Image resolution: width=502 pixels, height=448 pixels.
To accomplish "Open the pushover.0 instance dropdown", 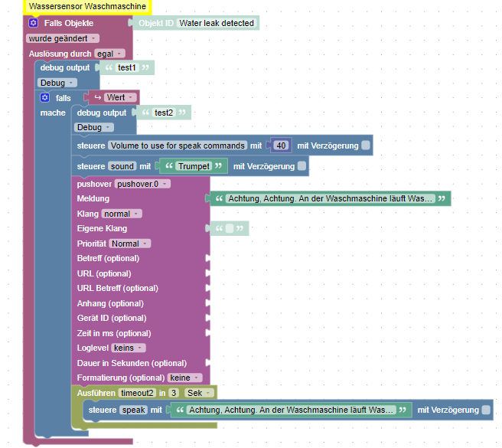I will point(142,184).
